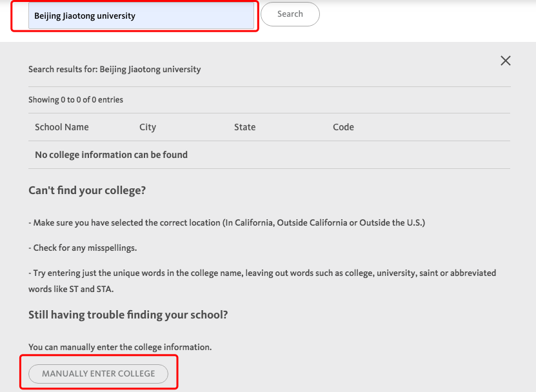Click the 'Check for any misspellings.' tip
This screenshot has width=536, height=392.
point(83,248)
